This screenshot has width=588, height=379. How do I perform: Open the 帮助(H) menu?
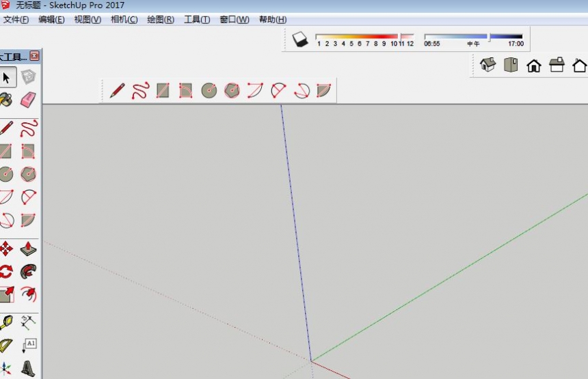[x=273, y=20]
